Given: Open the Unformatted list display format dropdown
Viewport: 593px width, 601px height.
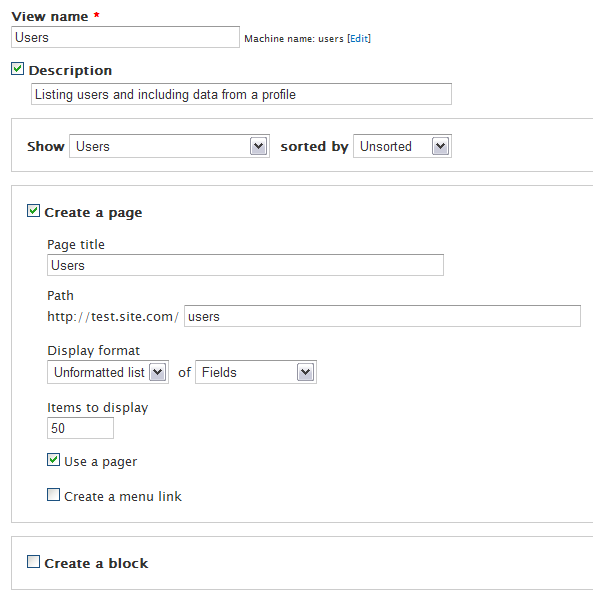Looking at the screenshot, I should click(108, 372).
